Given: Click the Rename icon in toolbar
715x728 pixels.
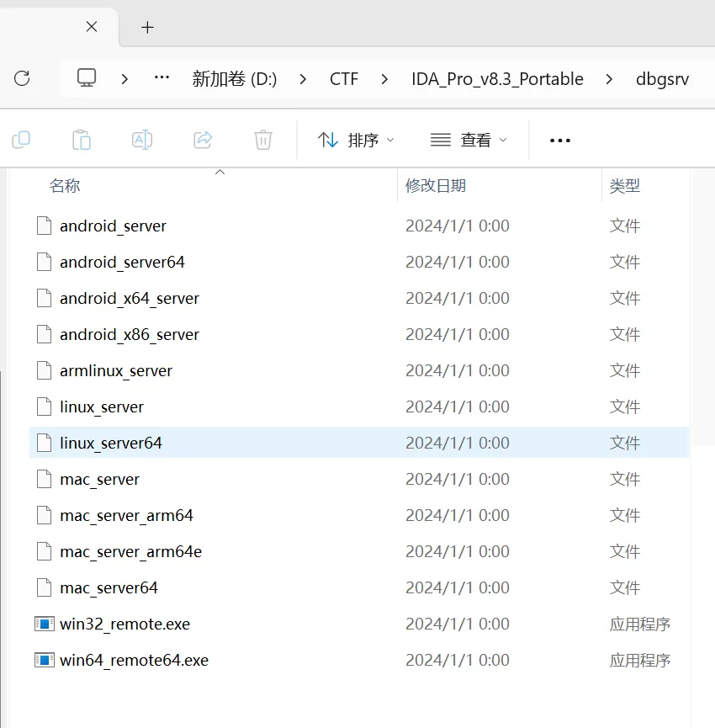Looking at the screenshot, I should coord(142,140).
